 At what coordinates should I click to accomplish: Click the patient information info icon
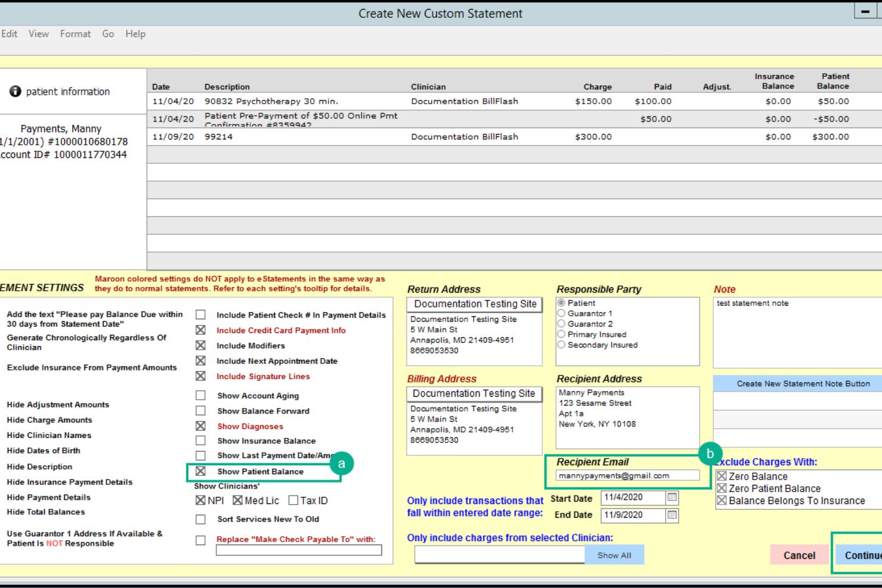click(x=15, y=91)
